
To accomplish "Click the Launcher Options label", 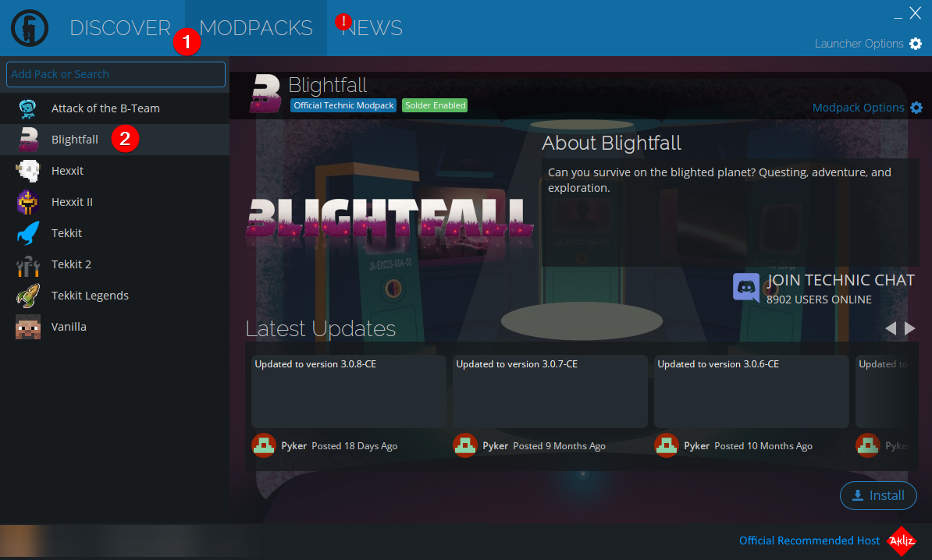I will (859, 44).
